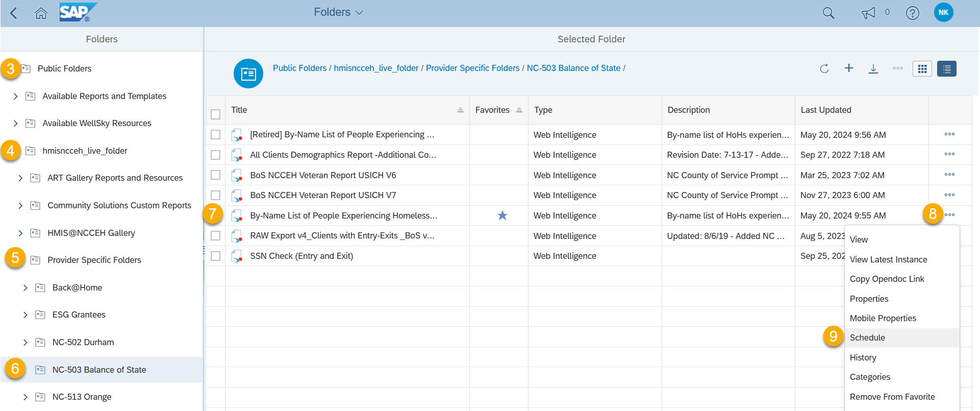Click the download icon in toolbar

[873, 68]
